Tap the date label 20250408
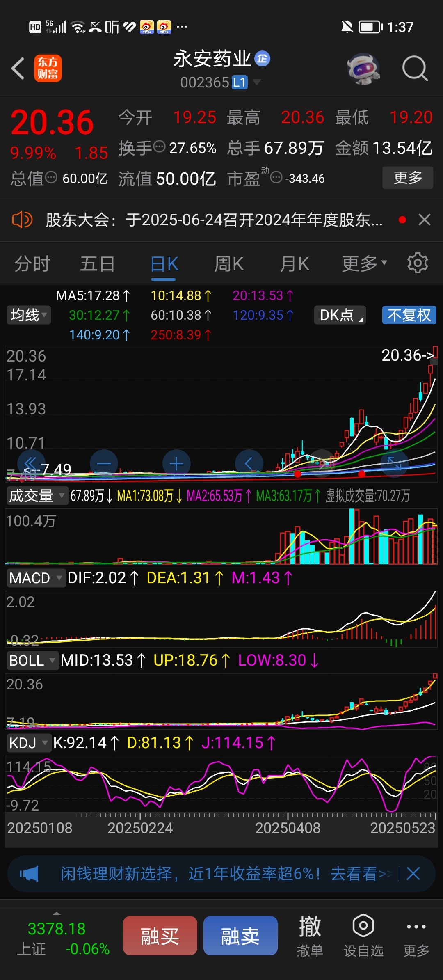 point(288,828)
